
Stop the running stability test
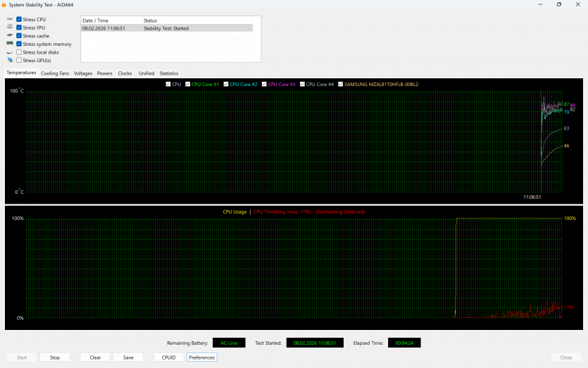pyautogui.click(x=55, y=357)
